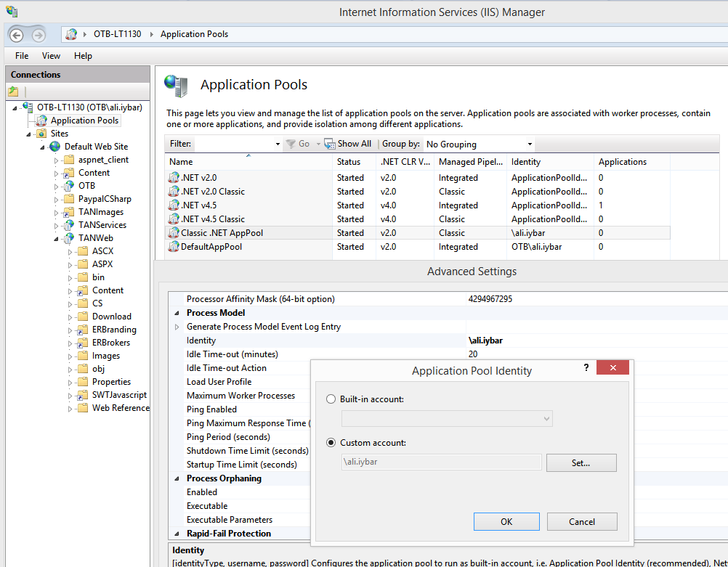Click the Back navigation arrow button
728x567 pixels.
16,35
